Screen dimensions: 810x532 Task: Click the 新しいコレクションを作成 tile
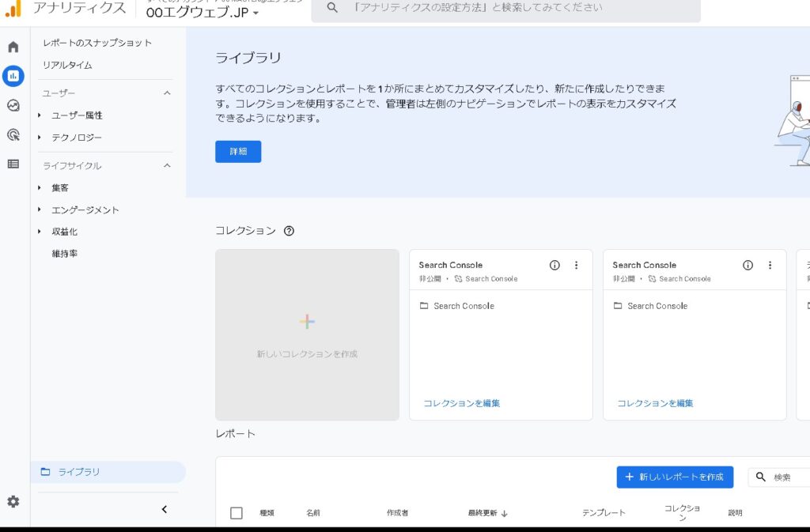tap(307, 334)
